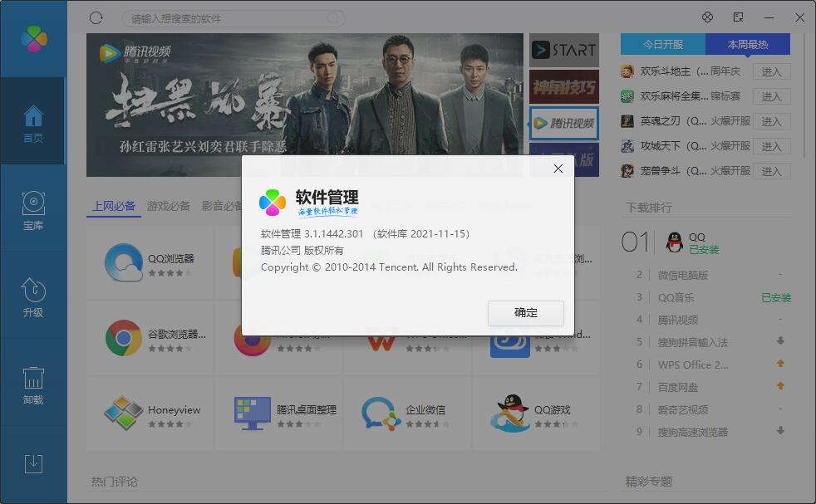Click the WPS icon behind the dialog
Image resolution: width=816 pixels, height=504 pixels.
point(381,343)
